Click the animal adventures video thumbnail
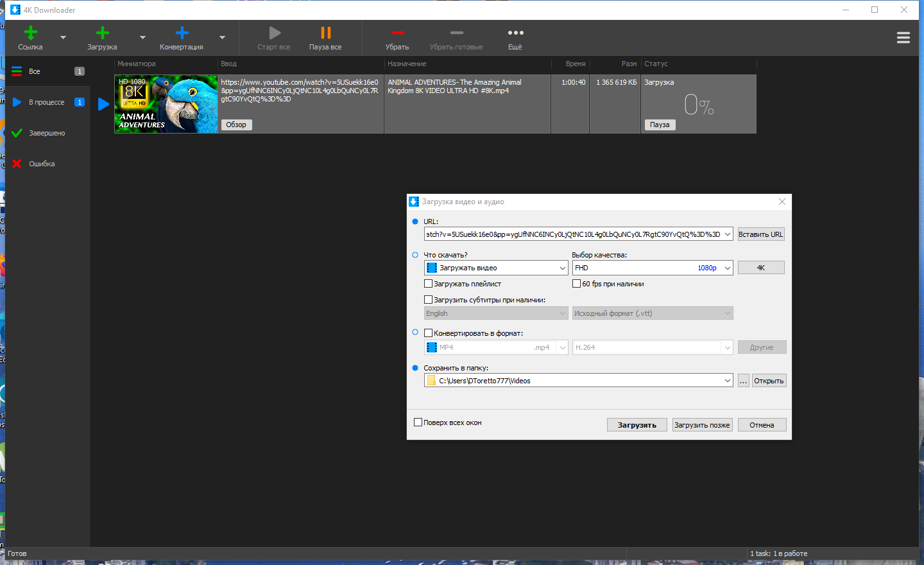 tap(166, 104)
